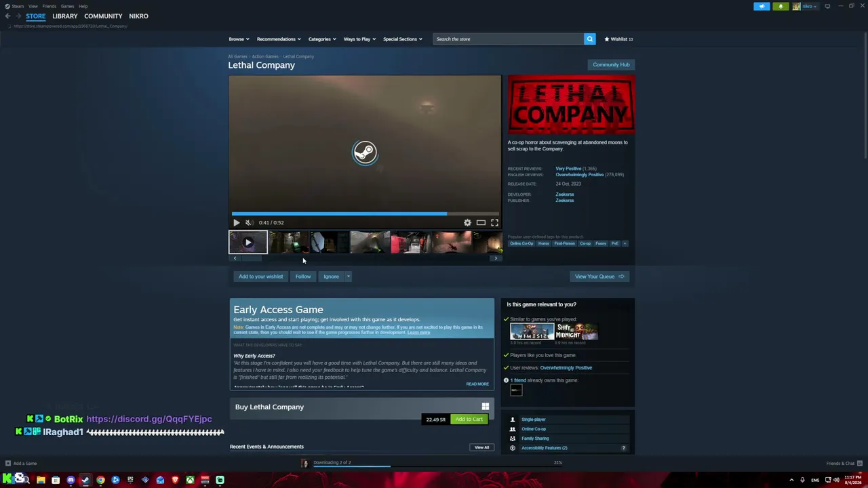Screen dimensions: 868x488
Task: Click View Your Queue button
Action: 599,277
